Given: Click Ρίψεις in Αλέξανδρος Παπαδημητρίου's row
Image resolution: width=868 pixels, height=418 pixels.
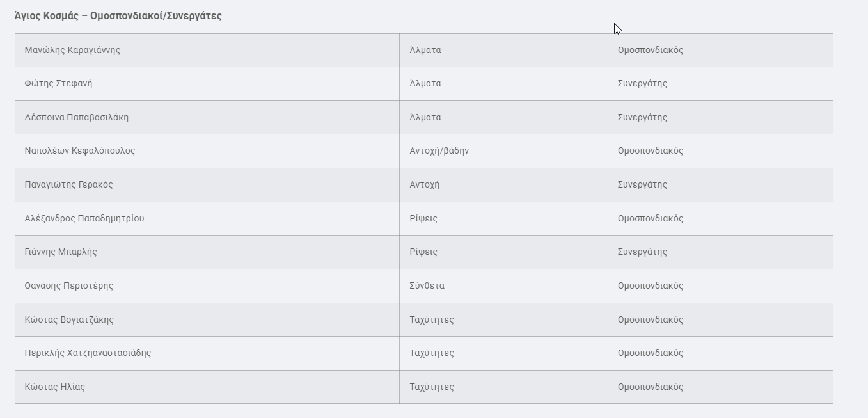Looking at the screenshot, I should 423,218.
